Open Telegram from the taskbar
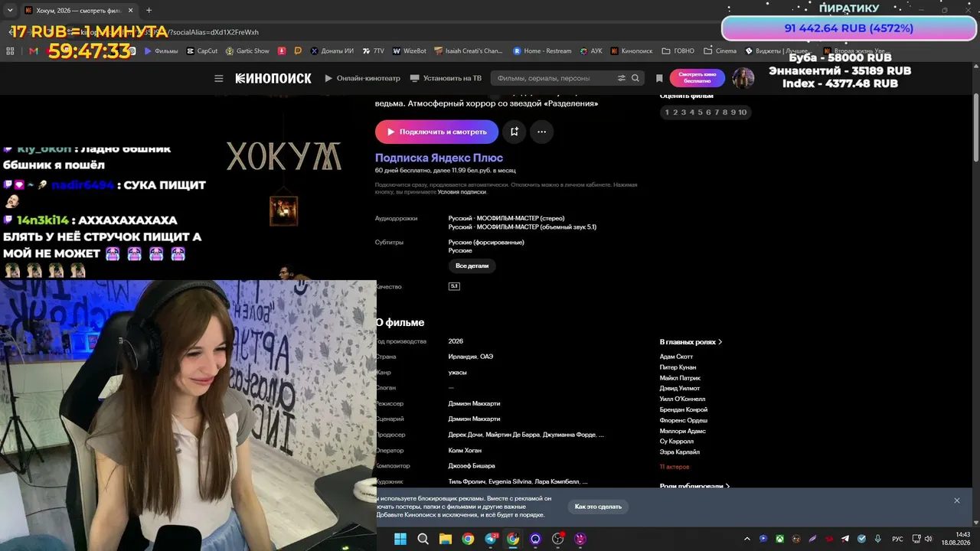The width and height of the screenshot is (980, 551). click(x=491, y=539)
